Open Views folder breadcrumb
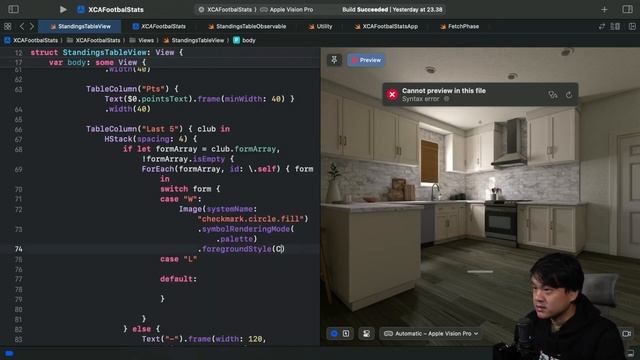640x360 pixels. (142, 40)
